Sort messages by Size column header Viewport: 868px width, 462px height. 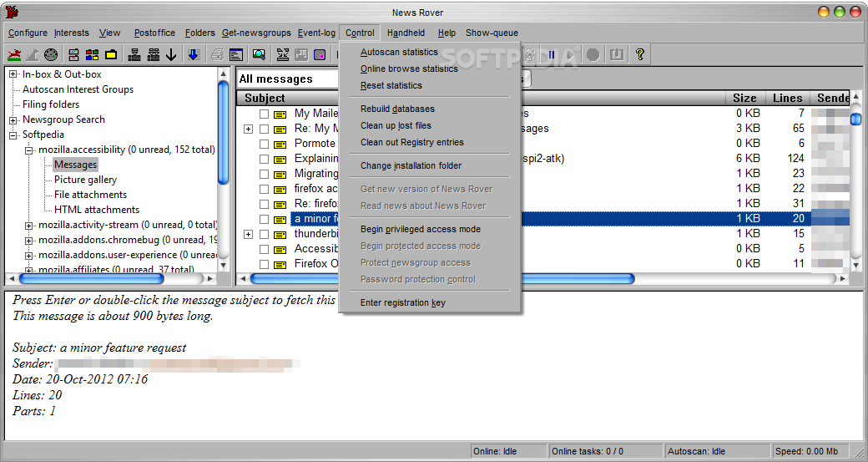(x=744, y=98)
